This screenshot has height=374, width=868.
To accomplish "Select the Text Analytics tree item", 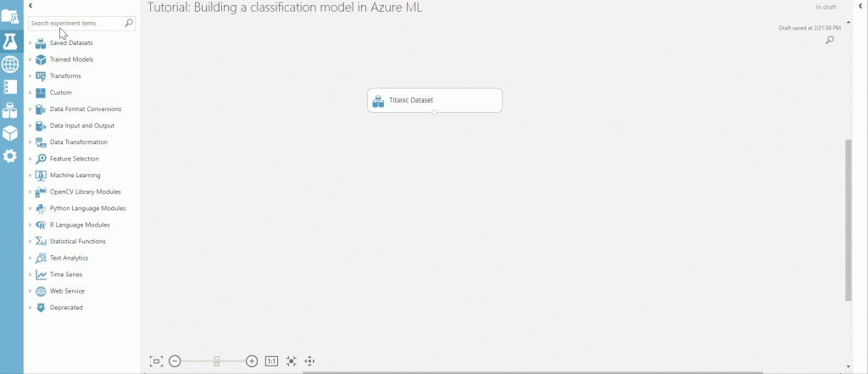I will (69, 258).
